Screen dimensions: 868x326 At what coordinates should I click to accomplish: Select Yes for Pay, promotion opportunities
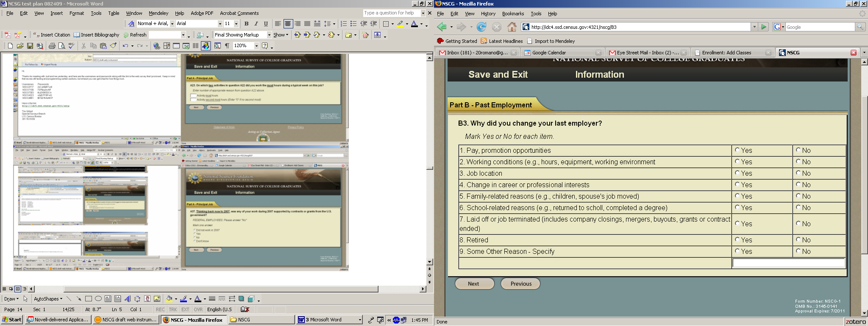pyautogui.click(x=737, y=150)
